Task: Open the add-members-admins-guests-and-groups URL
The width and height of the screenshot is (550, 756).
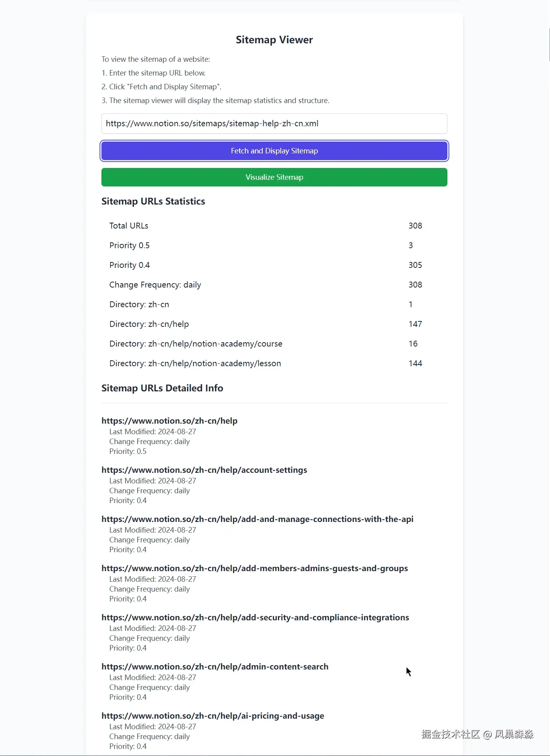Action: tap(254, 568)
